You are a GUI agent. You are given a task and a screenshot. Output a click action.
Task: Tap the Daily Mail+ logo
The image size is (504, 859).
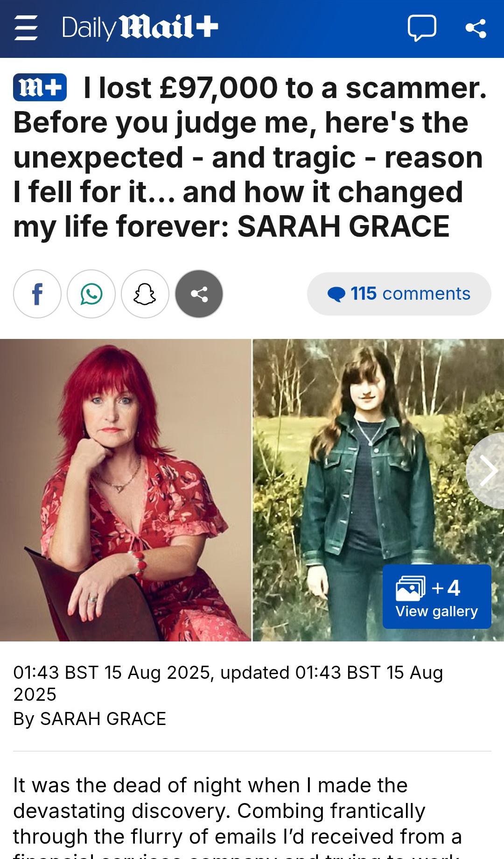tap(140, 27)
